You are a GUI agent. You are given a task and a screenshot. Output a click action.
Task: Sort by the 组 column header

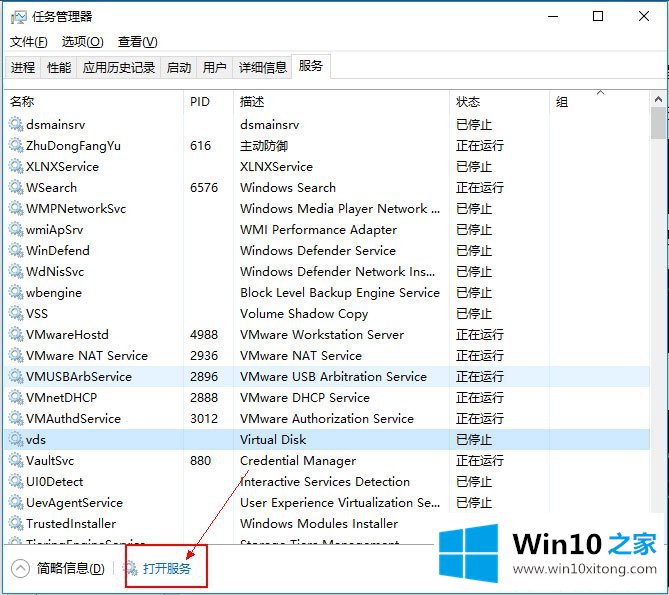tap(599, 102)
